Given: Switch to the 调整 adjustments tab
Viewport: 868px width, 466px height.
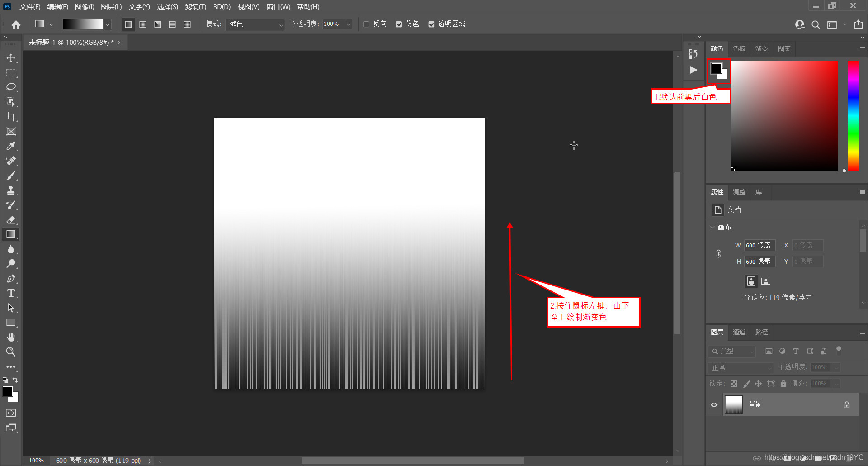Looking at the screenshot, I should (739, 192).
